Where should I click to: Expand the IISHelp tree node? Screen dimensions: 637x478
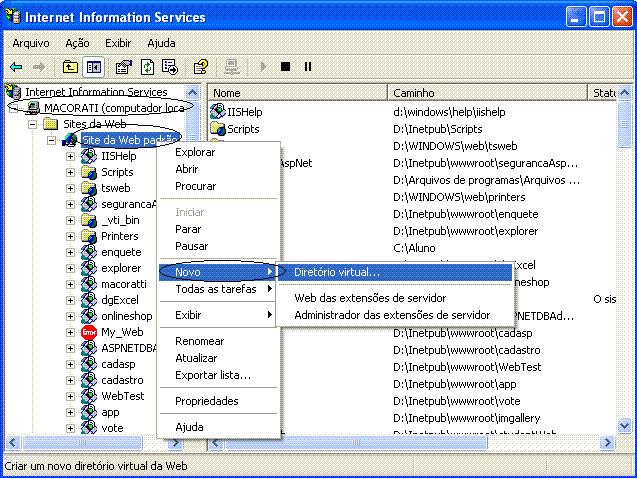pos(70,156)
